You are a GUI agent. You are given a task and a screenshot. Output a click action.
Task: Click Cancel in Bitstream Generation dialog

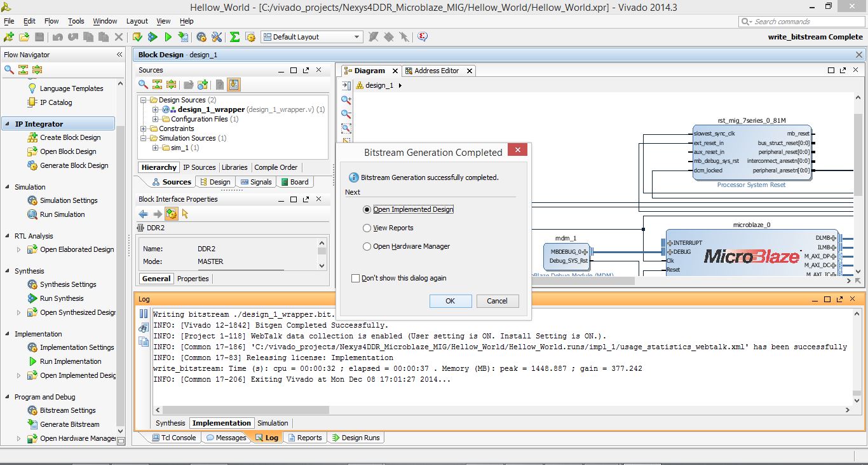pos(497,301)
